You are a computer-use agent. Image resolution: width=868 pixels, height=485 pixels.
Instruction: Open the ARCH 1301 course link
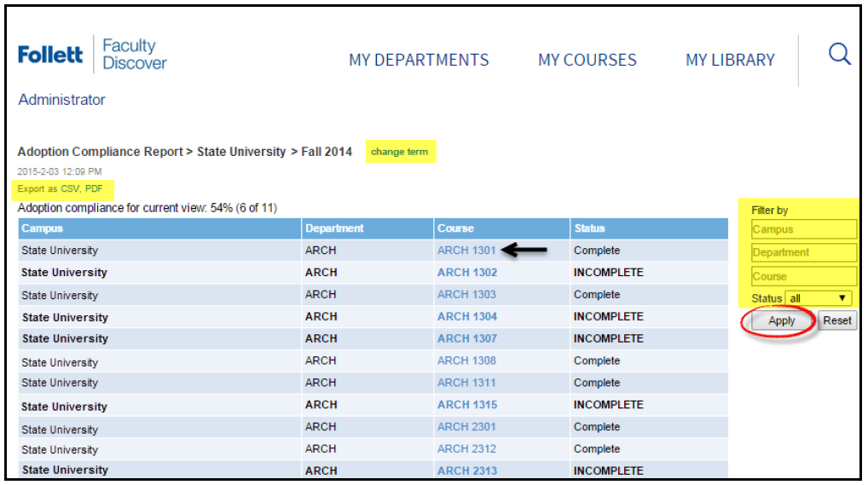[466, 251]
